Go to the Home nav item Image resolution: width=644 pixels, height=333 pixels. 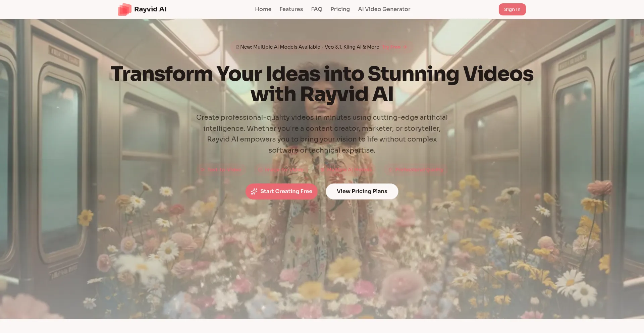pos(263,9)
